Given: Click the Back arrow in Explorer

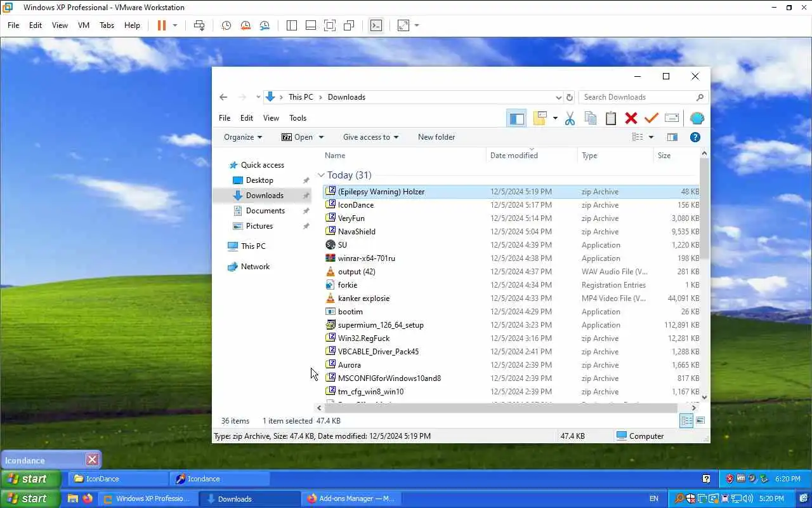Looking at the screenshot, I should 223,97.
